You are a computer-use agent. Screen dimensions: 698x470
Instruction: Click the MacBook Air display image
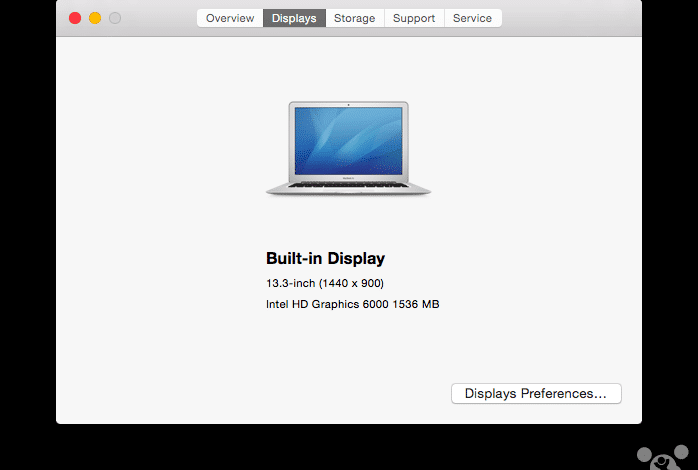coord(348,148)
